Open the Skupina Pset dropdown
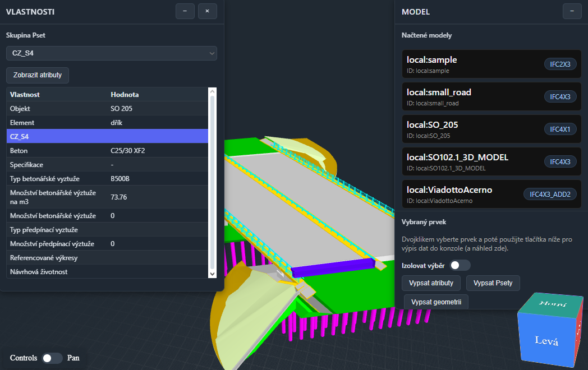Image resolution: width=588 pixels, height=370 pixels. tap(111, 53)
